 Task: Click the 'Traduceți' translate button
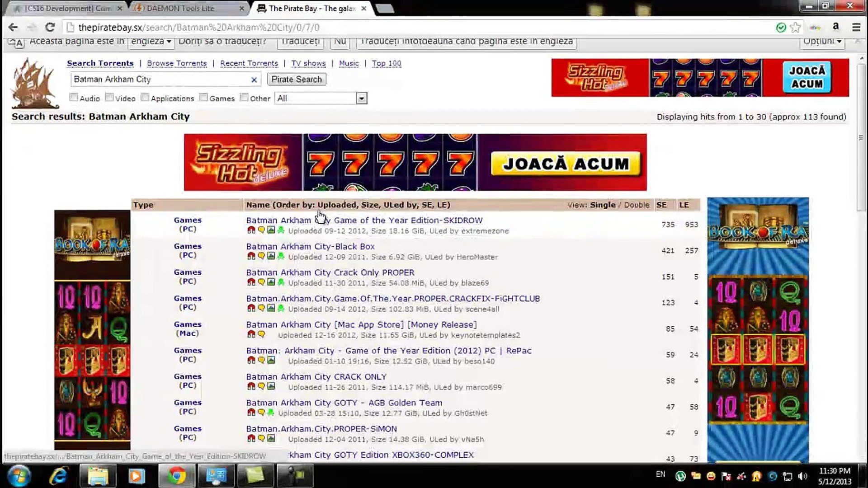click(x=300, y=42)
